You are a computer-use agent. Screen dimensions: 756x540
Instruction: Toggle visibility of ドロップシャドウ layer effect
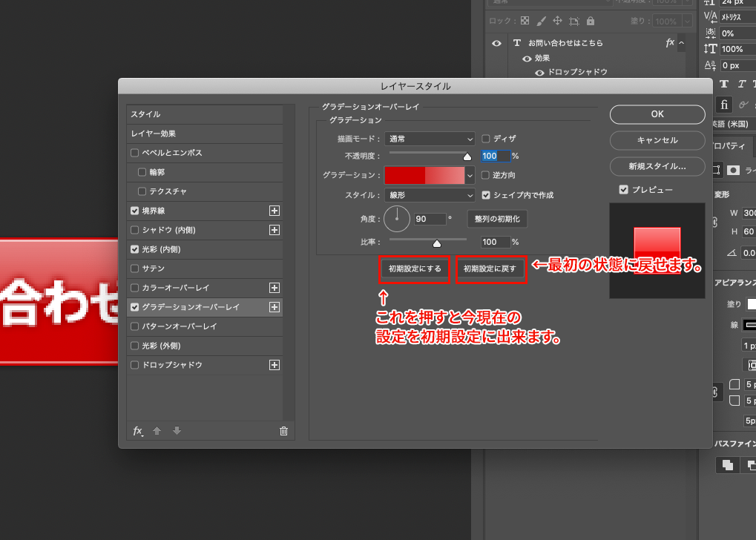coord(539,73)
